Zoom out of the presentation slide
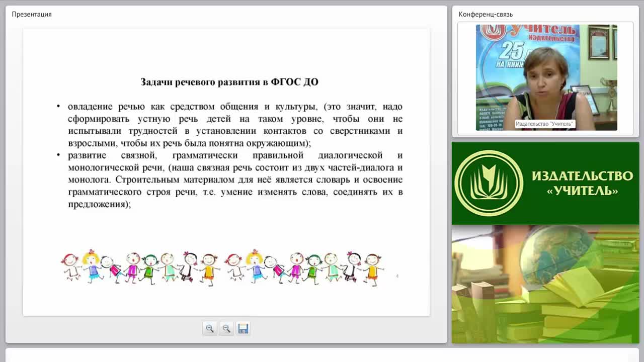Image resolution: width=644 pixels, height=362 pixels. coord(226,328)
